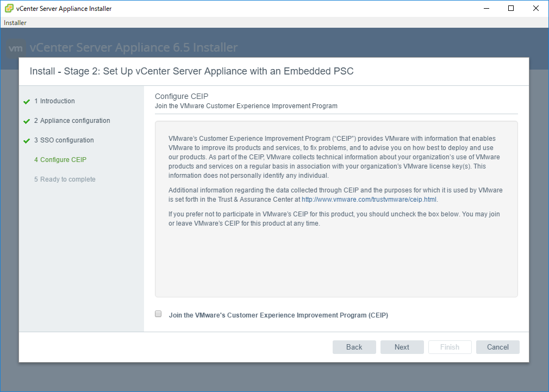The width and height of the screenshot is (549, 392).
Task: Select step 3 SSO configuration
Action: pos(64,140)
